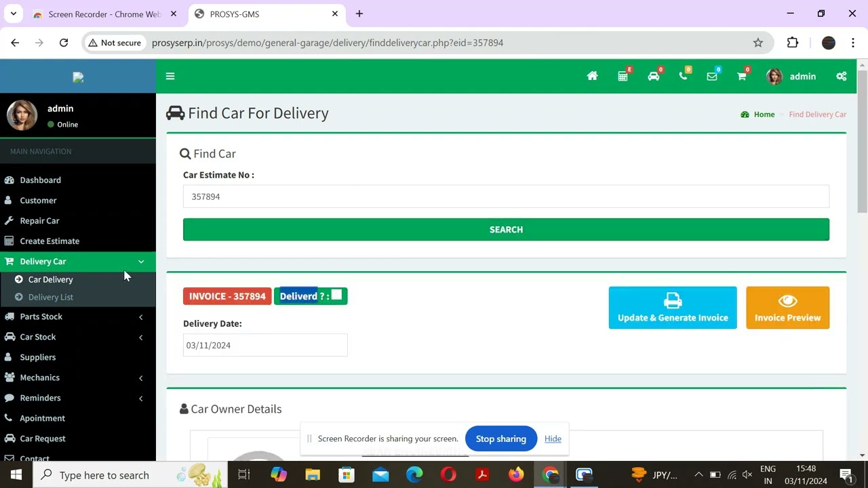The height and width of the screenshot is (488, 868).
Task: Click the green SEARCH button
Action: 506,229
